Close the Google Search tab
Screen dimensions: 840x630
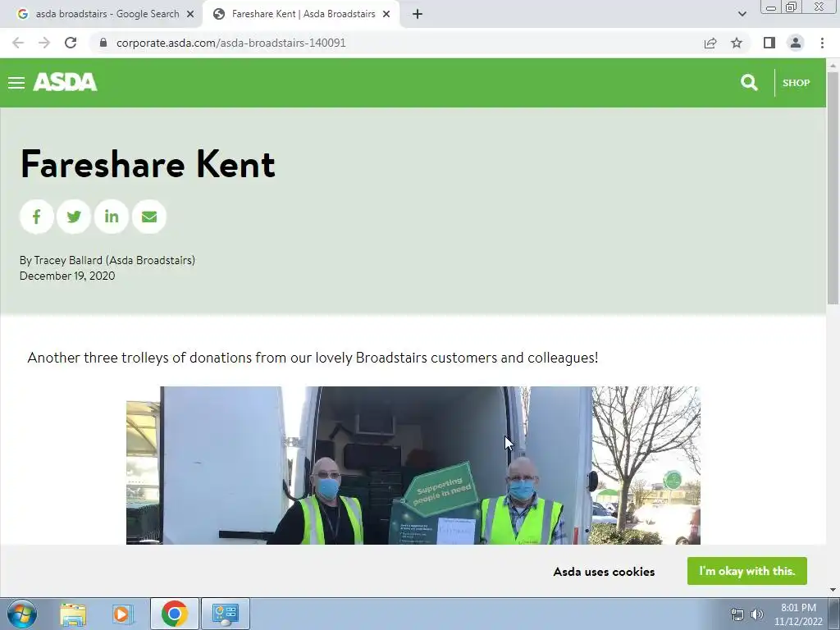click(x=190, y=15)
